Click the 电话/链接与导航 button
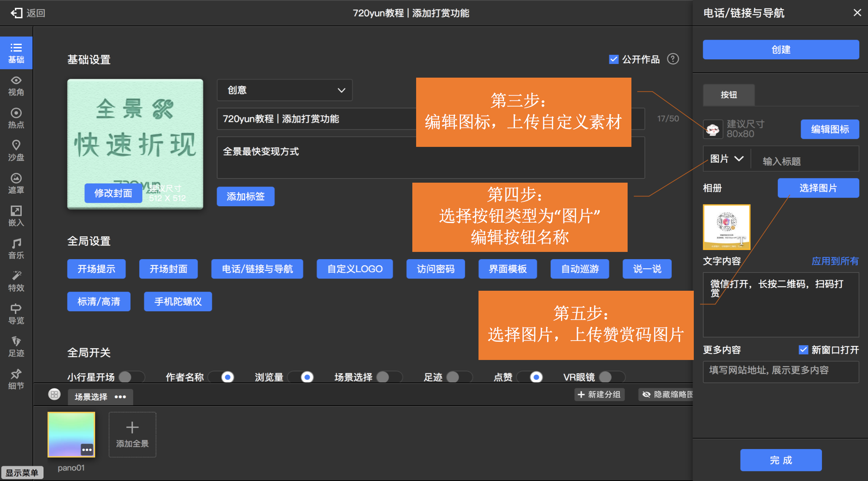868x481 pixels. click(x=257, y=269)
